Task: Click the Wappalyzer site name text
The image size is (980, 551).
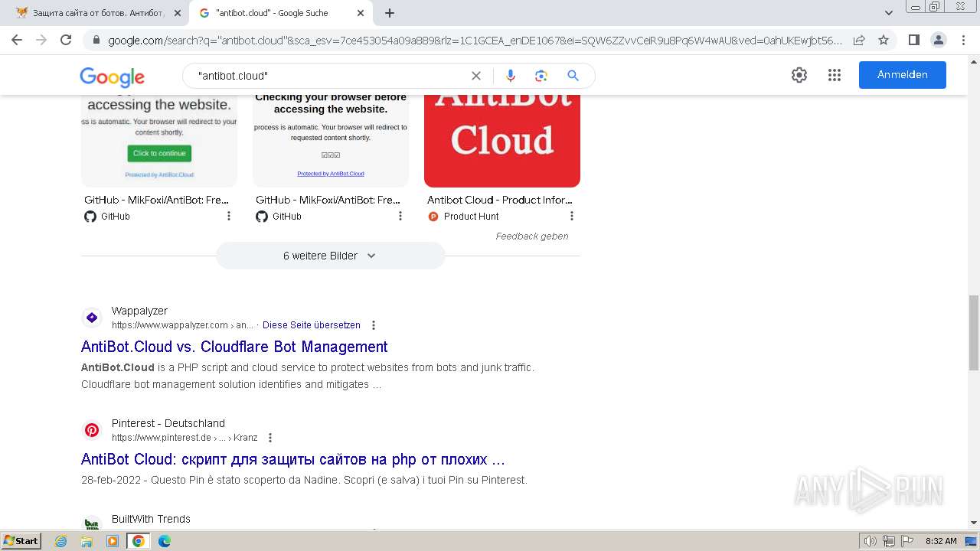Action: pyautogui.click(x=139, y=311)
